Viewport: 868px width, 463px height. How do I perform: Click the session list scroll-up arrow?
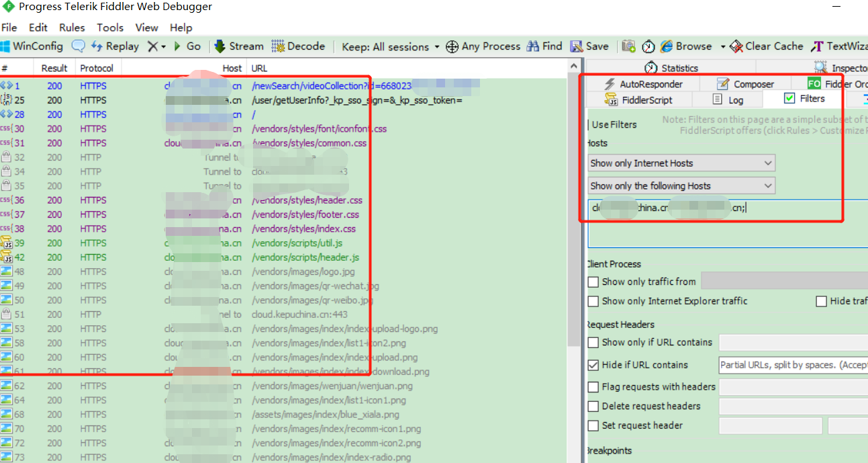(x=574, y=67)
